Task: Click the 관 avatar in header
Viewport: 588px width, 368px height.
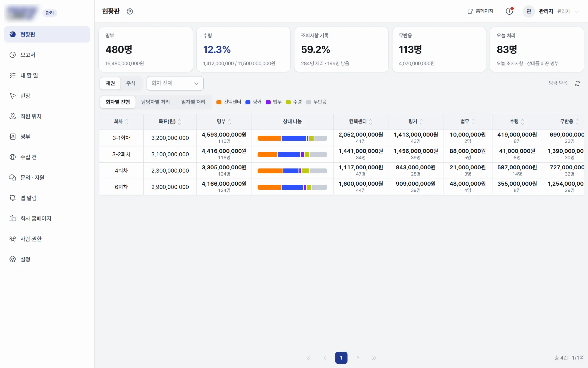Action: (x=529, y=11)
